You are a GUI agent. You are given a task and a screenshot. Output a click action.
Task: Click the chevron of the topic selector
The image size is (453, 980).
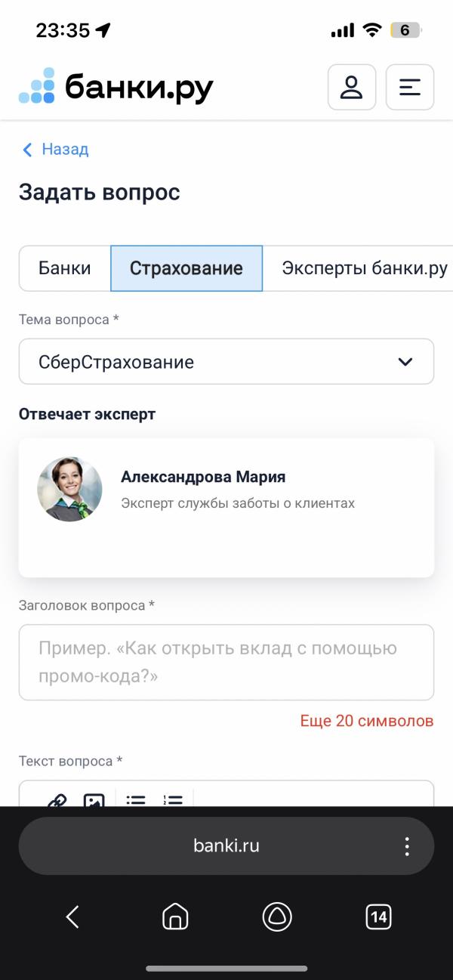click(406, 361)
